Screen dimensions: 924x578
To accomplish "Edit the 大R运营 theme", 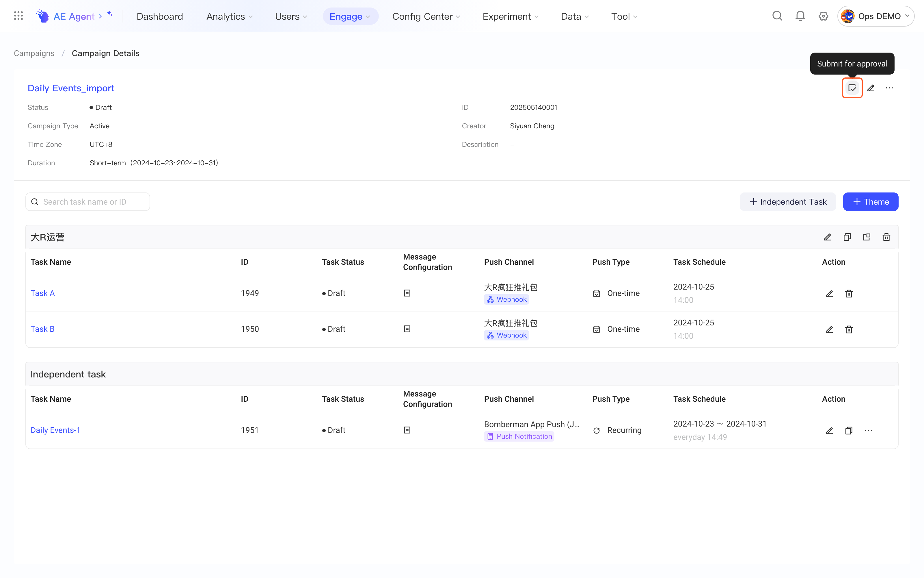I will (x=827, y=237).
